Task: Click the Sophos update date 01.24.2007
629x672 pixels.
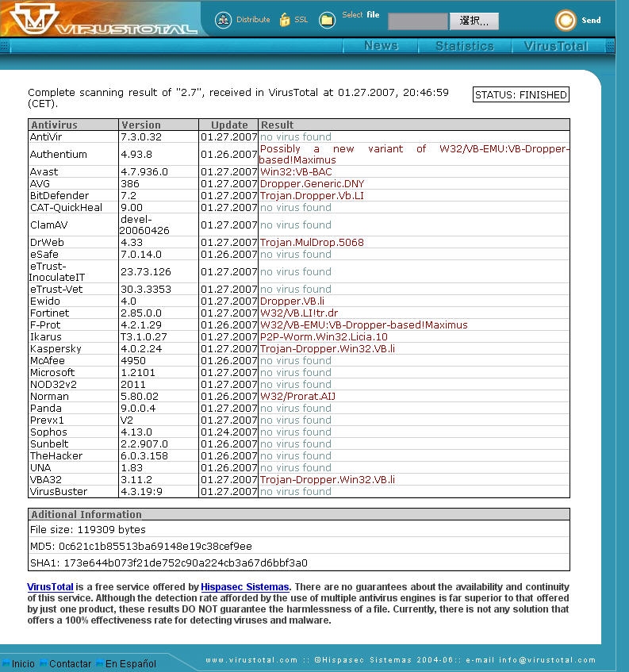Action: coord(228,432)
